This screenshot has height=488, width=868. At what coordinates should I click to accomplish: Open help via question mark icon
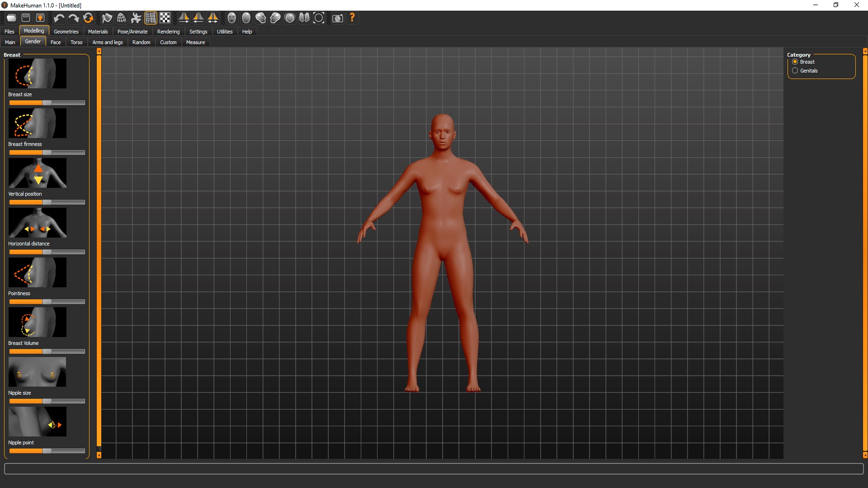(352, 18)
